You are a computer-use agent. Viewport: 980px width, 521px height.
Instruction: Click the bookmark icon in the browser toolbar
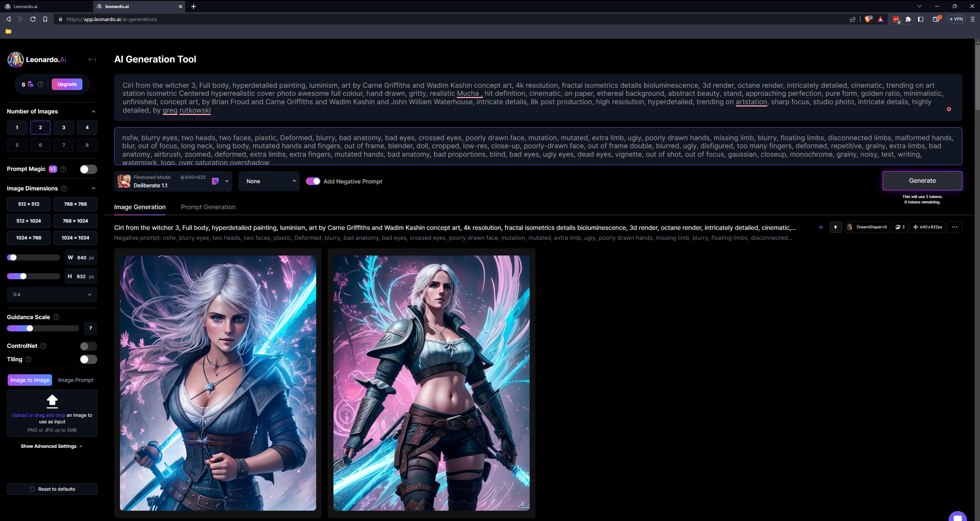45,19
